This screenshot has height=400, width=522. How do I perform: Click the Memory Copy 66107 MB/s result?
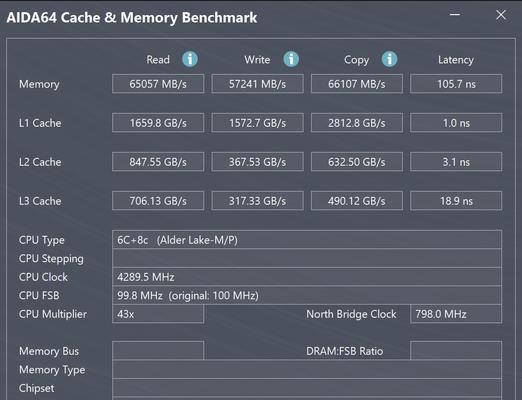point(357,84)
